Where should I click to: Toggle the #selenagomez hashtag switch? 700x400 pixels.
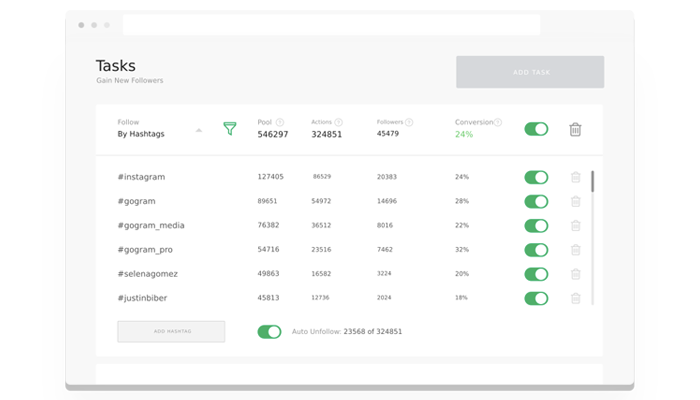click(536, 274)
